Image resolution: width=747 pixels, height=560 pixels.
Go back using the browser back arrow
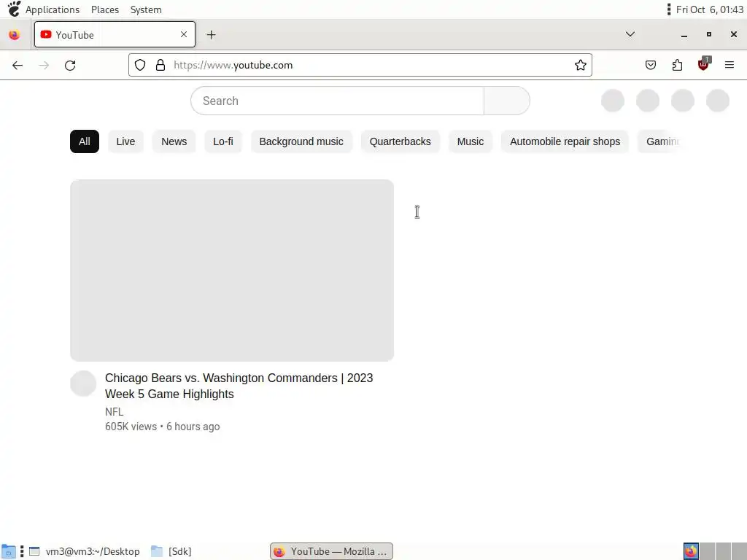click(x=18, y=65)
